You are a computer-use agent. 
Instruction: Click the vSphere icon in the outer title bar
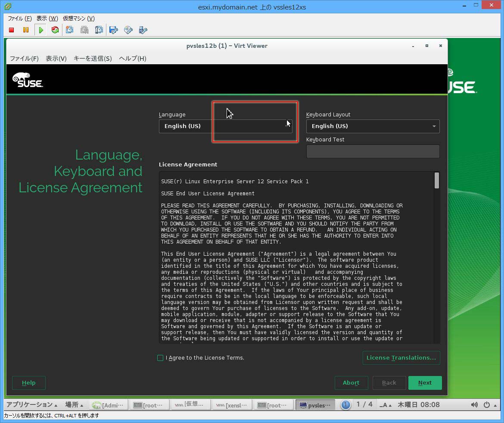[x=8, y=6]
